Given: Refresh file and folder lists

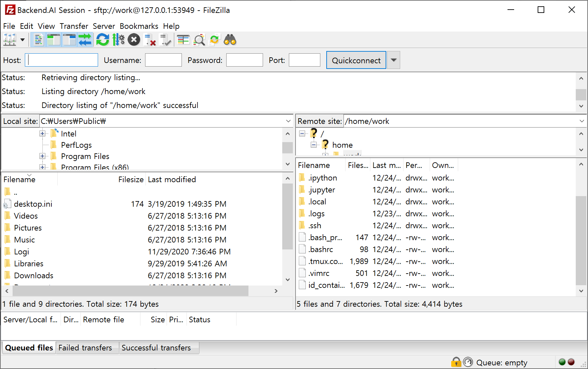Looking at the screenshot, I should click(x=103, y=40).
